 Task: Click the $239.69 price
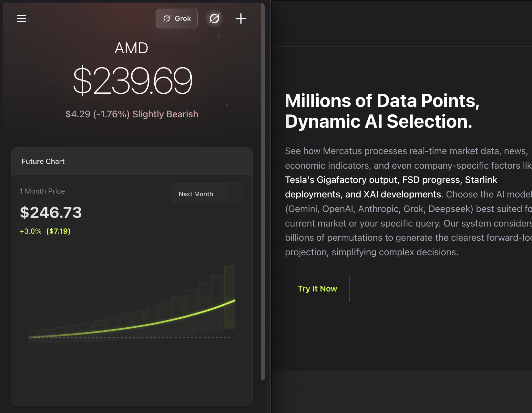pyautogui.click(x=133, y=80)
